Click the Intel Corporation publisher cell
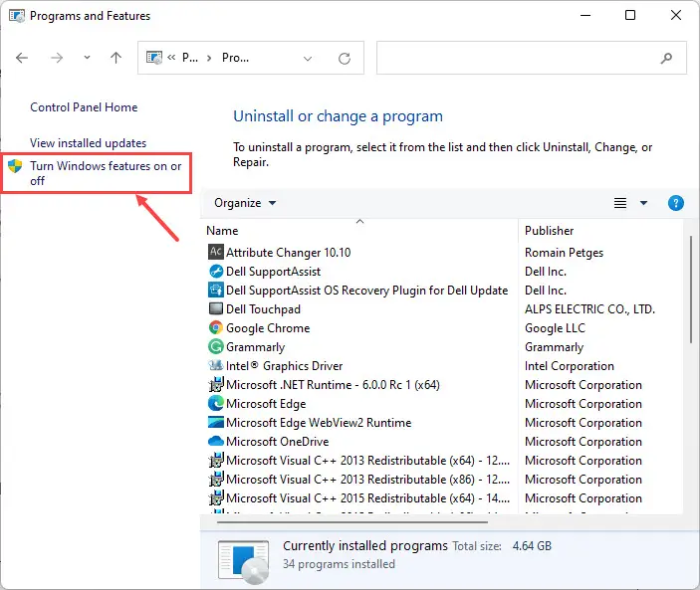This screenshot has height=590, width=700. [x=570, y=366]
